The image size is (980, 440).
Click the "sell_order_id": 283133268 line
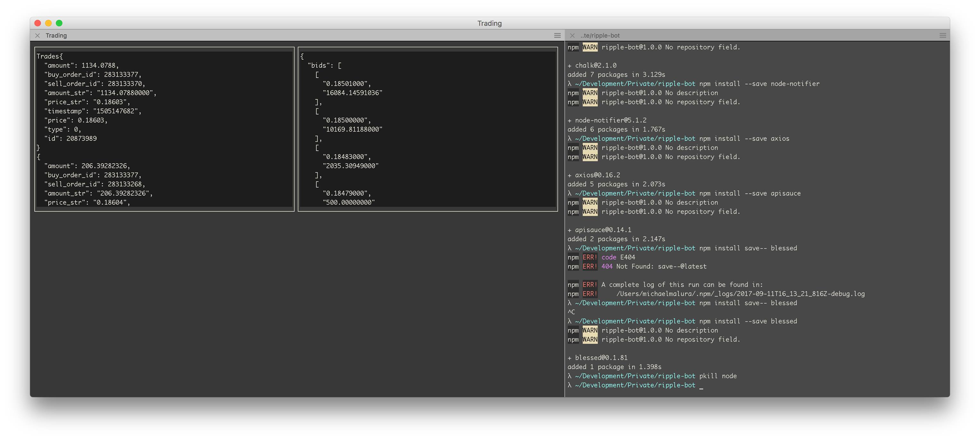[94, 184]
